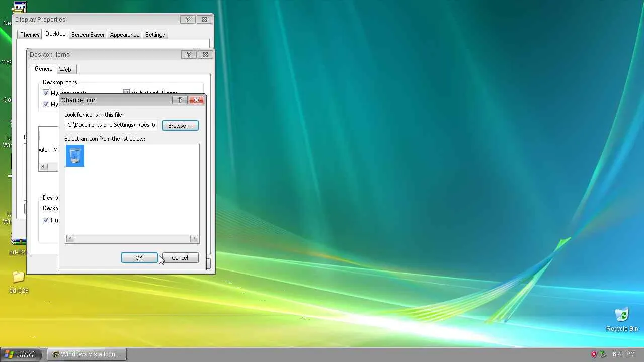This screenshot has height=362, width=644.
Task: Click the 'Select an icon from the list below:' label
Action: click(x=105, y=139)
